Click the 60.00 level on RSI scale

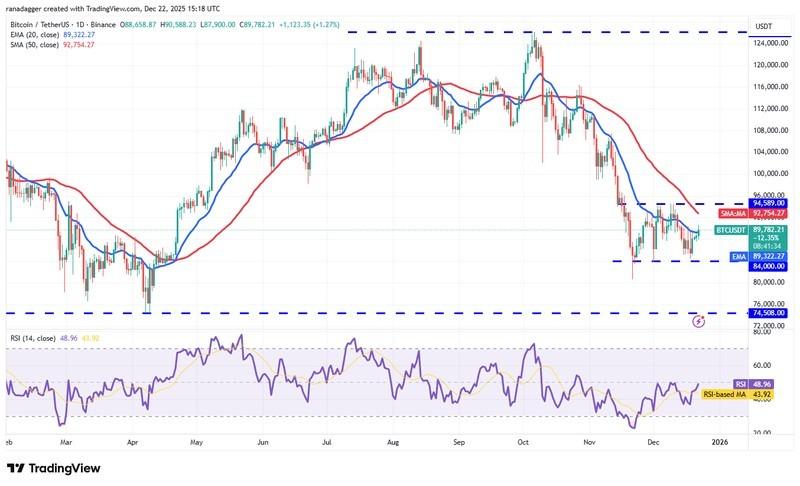[x=762, y=366]
